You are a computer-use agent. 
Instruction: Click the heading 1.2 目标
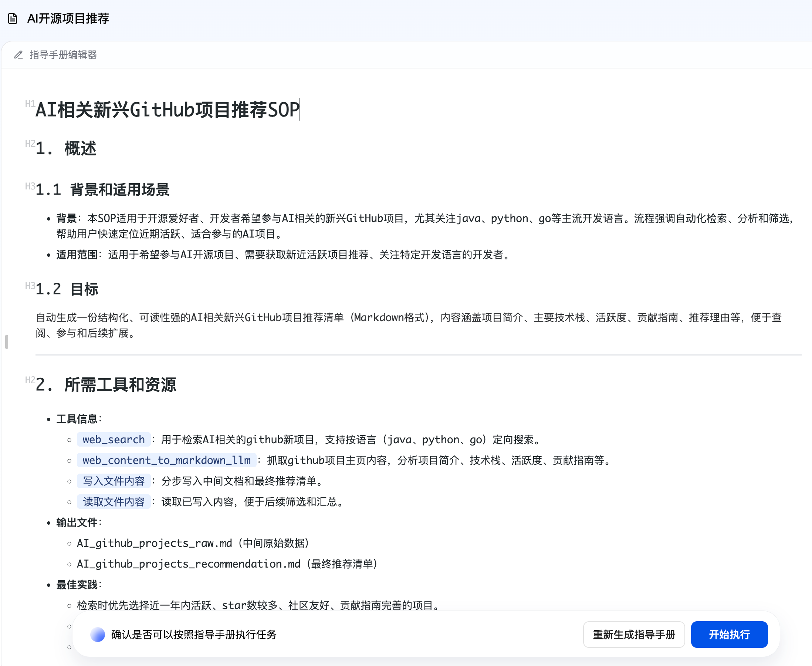(67, 289)
